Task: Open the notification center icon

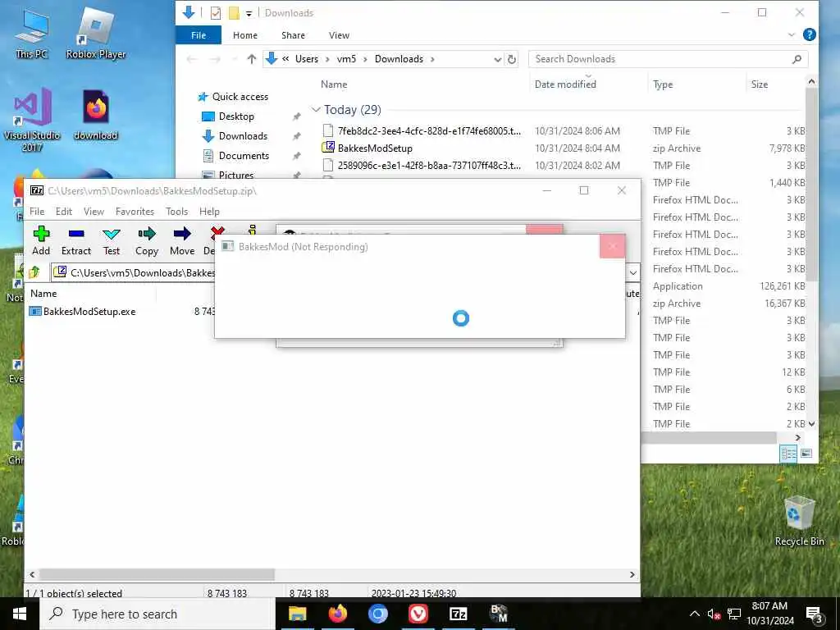Action: [x=815, y=614]
